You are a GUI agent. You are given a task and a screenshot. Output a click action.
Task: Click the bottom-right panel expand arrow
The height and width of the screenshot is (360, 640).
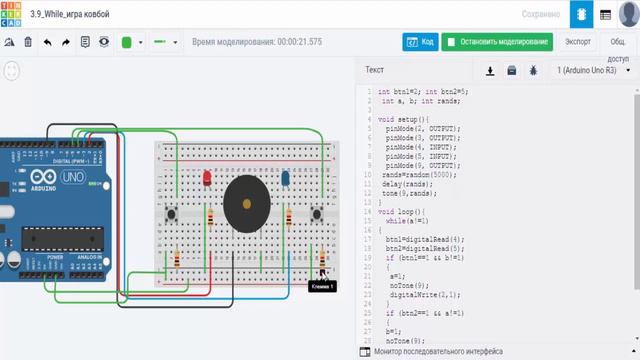pyautogui.click(x=633, y=351)
